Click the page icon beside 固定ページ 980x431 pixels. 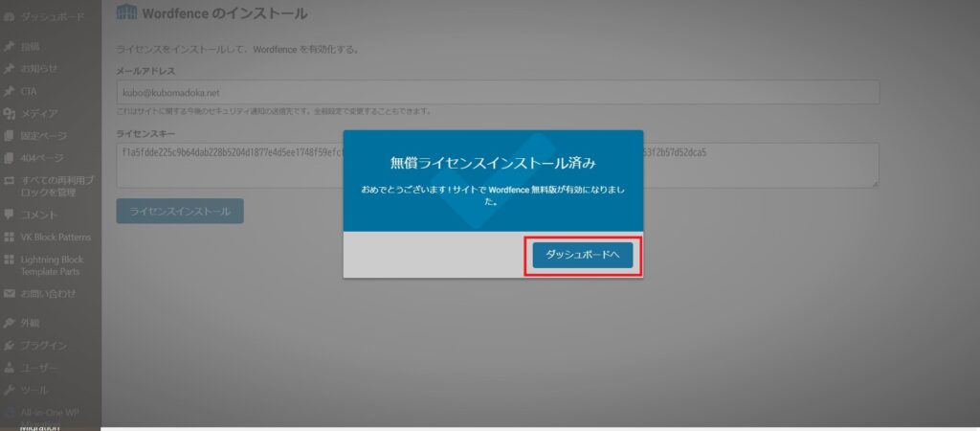click(x=9, y=136)
